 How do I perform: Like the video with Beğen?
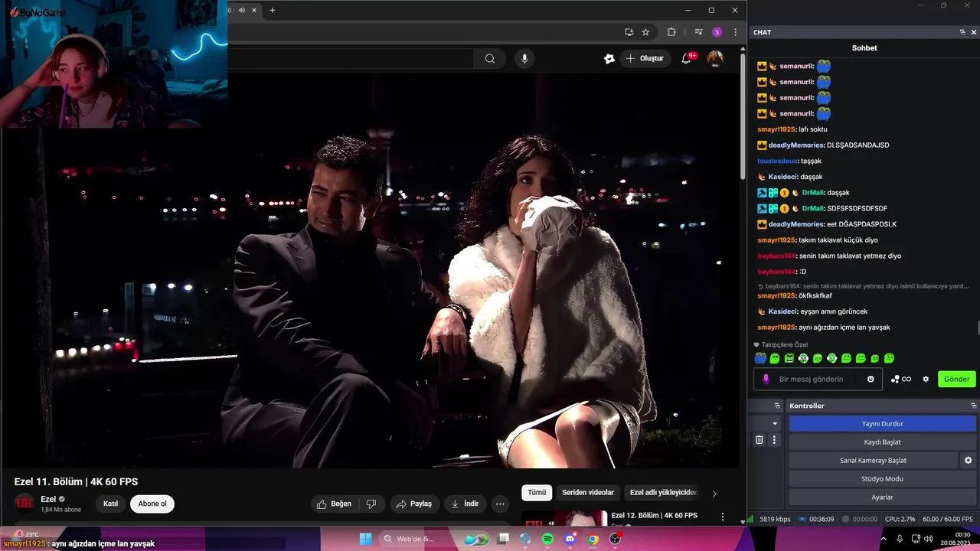[x=335, y=504]
